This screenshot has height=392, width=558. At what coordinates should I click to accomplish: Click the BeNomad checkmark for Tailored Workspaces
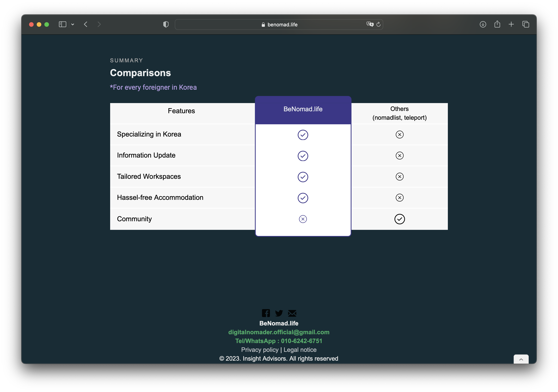point(303,177)
